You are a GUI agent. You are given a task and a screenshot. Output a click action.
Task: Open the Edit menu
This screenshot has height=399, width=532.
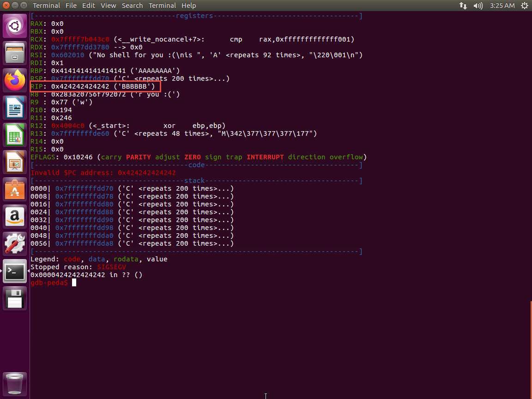88,6
